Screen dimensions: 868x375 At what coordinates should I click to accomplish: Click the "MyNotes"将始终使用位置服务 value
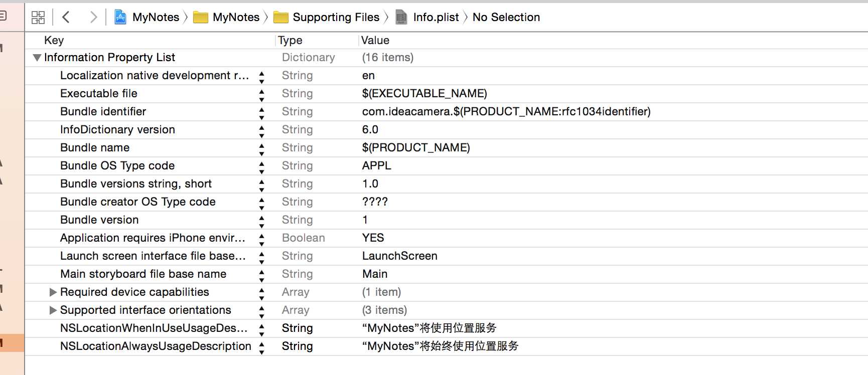(x=441, y=346)
